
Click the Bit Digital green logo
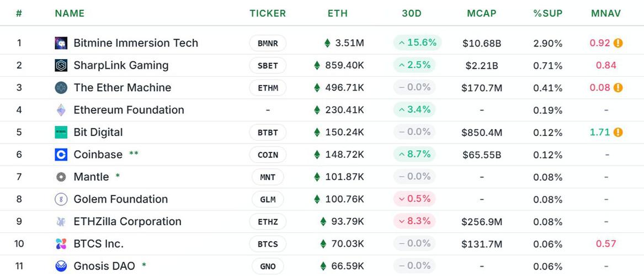(61, 132)
